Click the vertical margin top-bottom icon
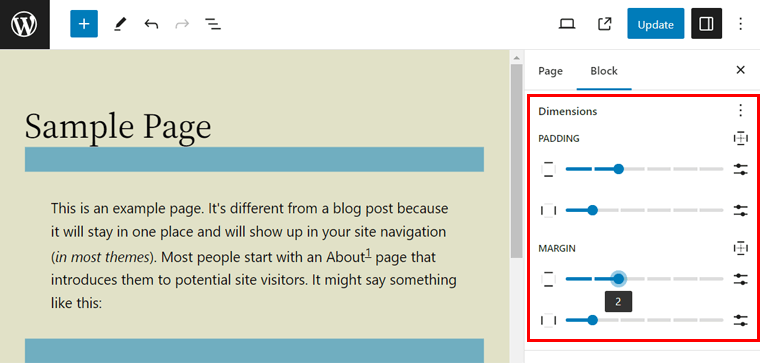 548,279
